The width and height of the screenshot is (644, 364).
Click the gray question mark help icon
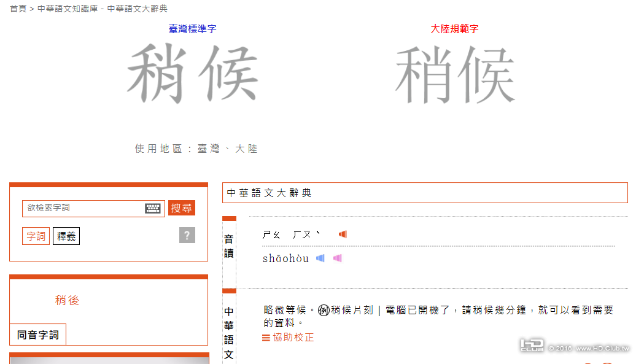click(187, 235)
